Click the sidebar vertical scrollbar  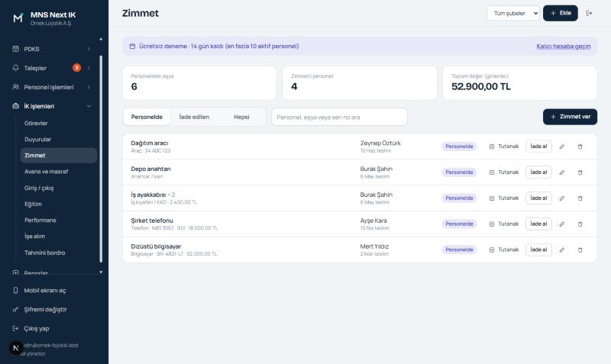coord(101,159)
